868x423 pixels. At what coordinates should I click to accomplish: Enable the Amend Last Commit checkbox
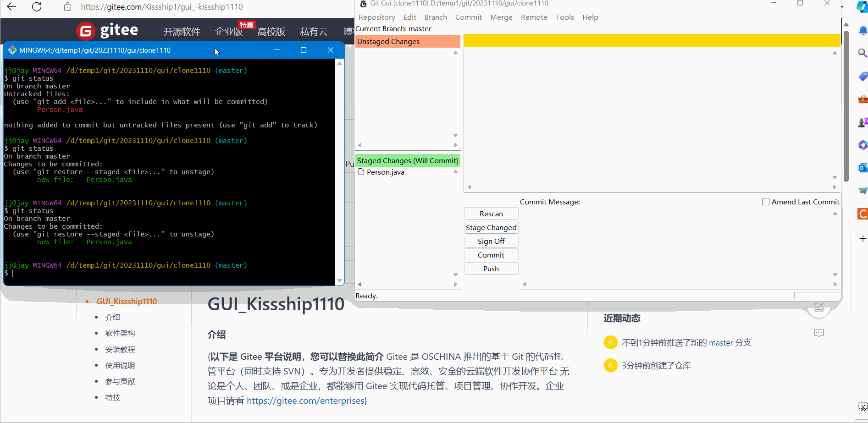[765, 201]
